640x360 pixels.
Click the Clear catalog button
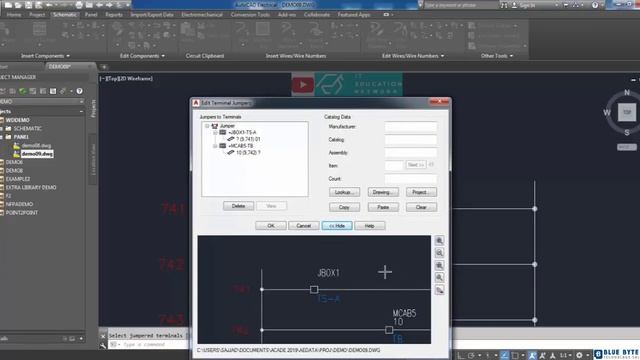pyautogui.click(x=421, y=207)
